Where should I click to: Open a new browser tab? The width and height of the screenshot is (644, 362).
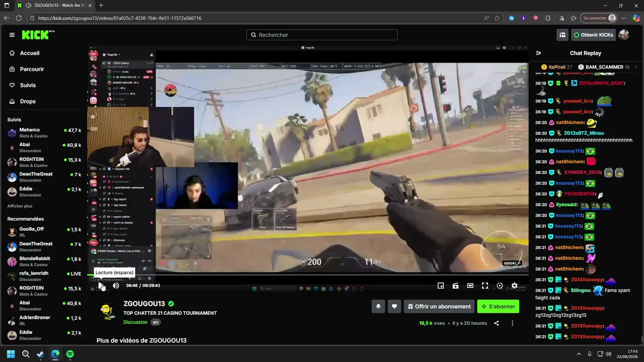(x=101, y=6)
